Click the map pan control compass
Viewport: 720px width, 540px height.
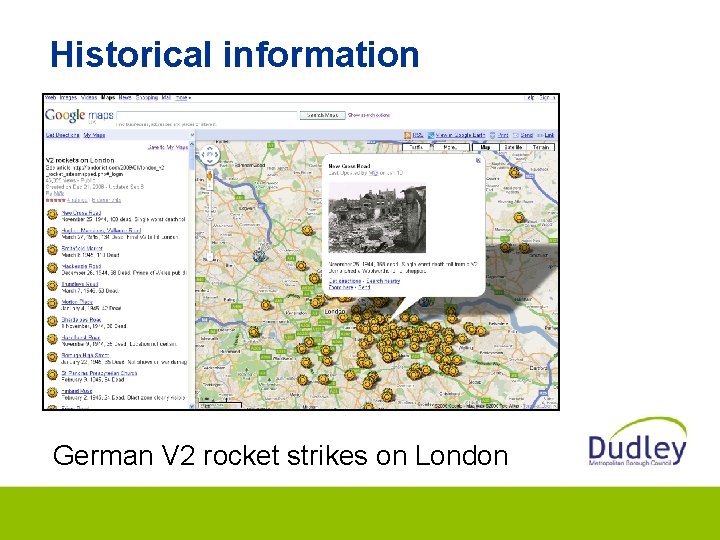[210, 155]
